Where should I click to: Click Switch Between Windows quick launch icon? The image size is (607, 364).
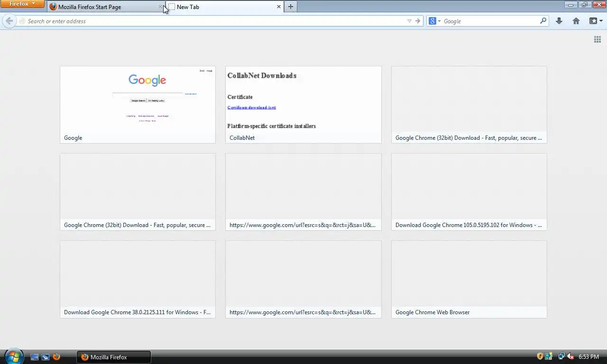click(x=46, y=357)
